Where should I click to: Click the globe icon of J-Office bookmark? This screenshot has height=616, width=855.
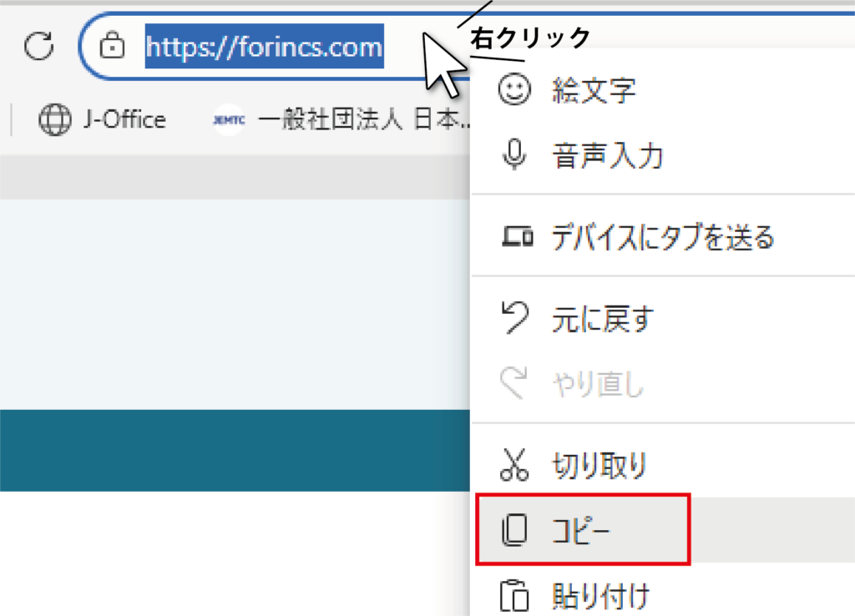(x=55, y=120)
